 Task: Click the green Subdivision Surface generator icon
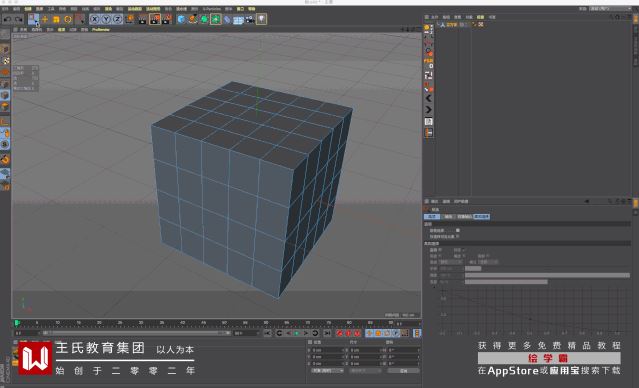click(204, 19)
